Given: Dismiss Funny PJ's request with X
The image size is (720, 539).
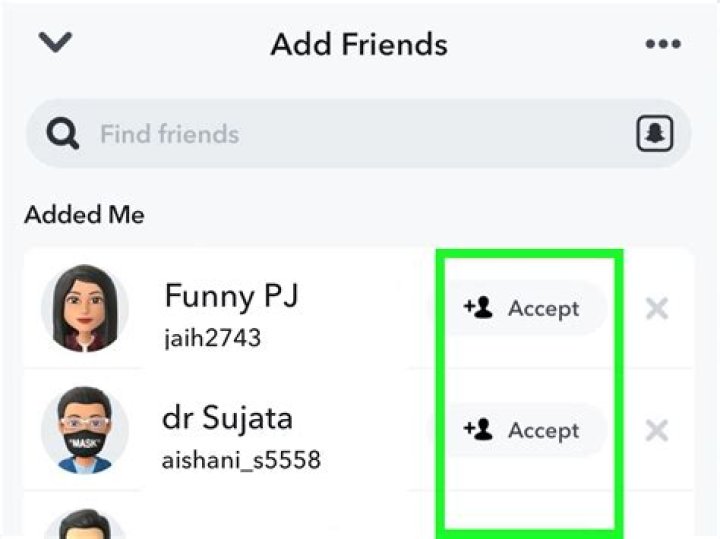Looking at the screenshot, I should 657,309.
